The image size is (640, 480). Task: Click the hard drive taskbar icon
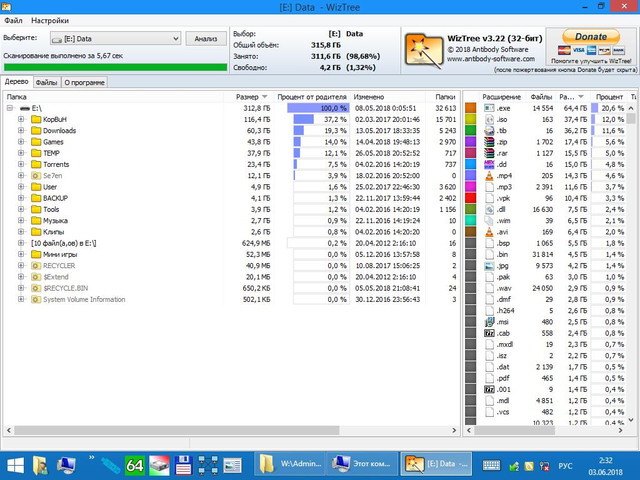[x=159, y=465]
